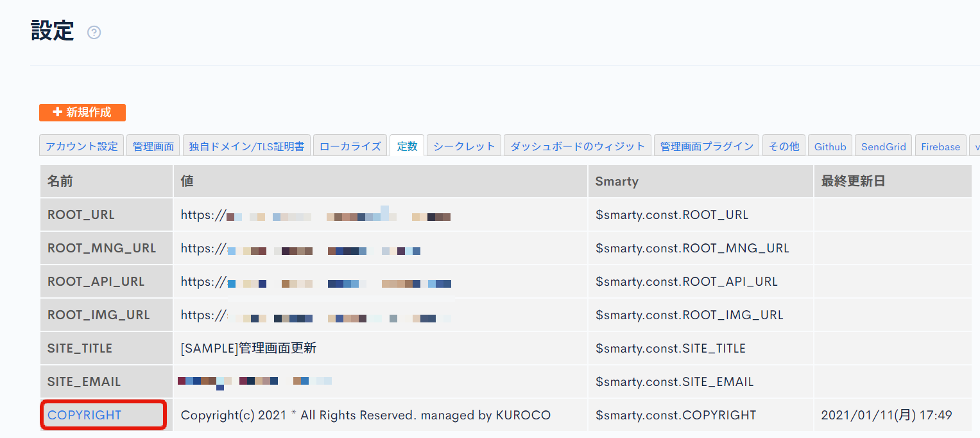Open the アカウント設定 tab
Screen dimensions: 980x438
pos(82,146)
